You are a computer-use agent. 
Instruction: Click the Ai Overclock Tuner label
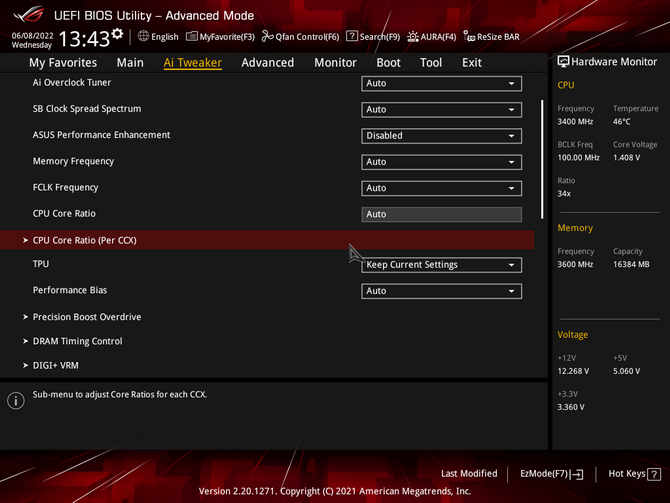tap(72, 82)
